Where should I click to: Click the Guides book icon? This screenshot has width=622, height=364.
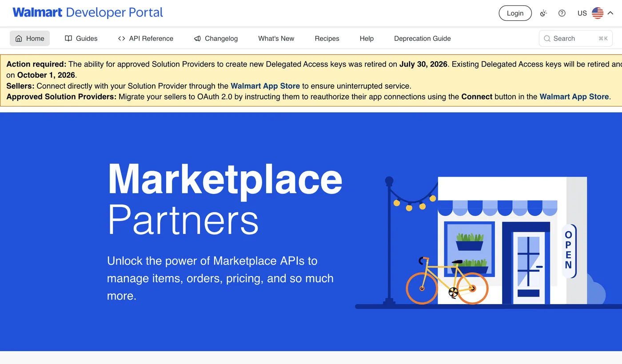pos(68,39)
